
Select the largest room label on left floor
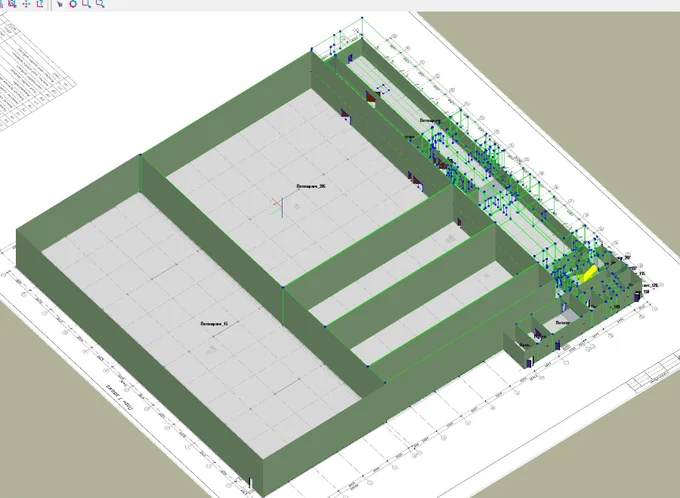click(215, 324)
